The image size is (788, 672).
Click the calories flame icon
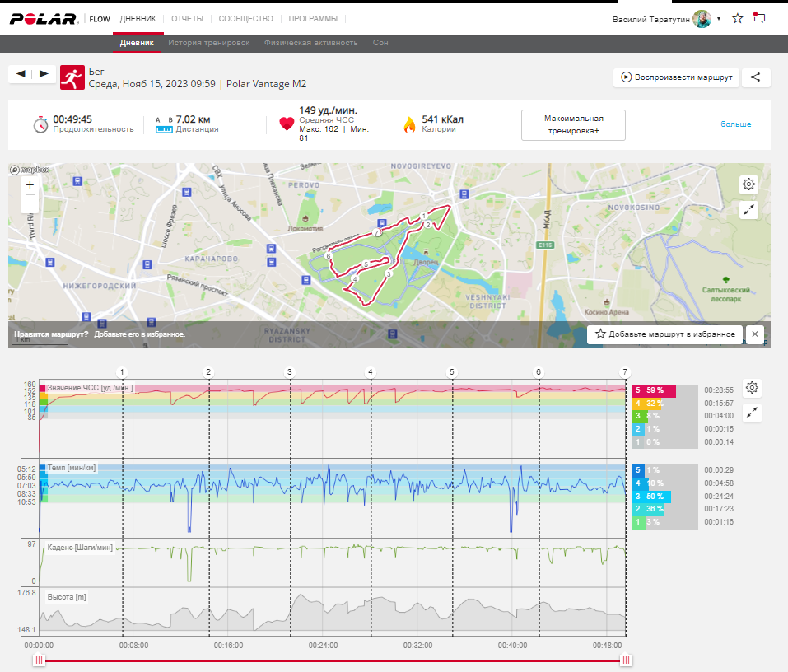click(409, 124)
